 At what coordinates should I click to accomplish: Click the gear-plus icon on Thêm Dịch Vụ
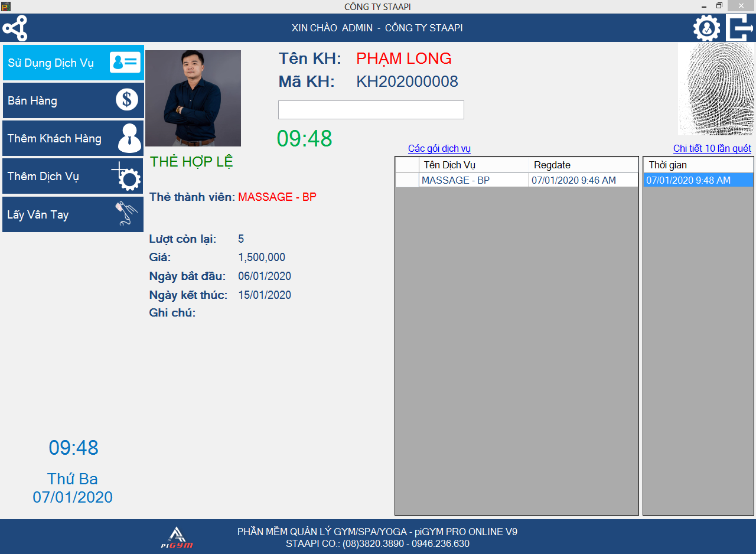[126, 176]
